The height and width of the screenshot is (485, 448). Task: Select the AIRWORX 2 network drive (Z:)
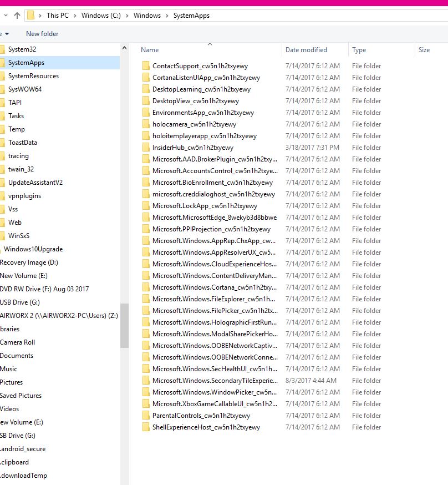point(59,316)
